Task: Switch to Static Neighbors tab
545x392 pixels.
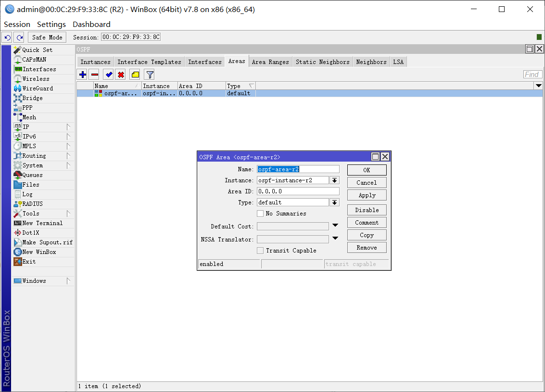Action: (323, 62)
